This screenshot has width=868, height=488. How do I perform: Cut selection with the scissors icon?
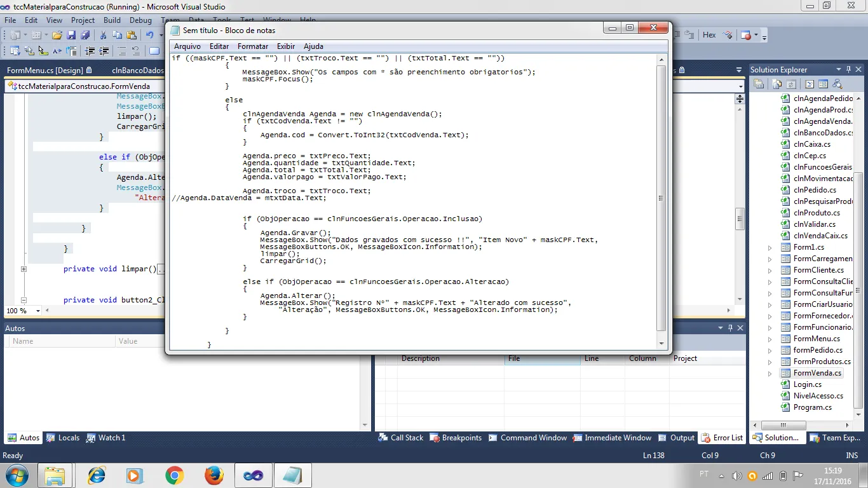[x=103, y=36]
